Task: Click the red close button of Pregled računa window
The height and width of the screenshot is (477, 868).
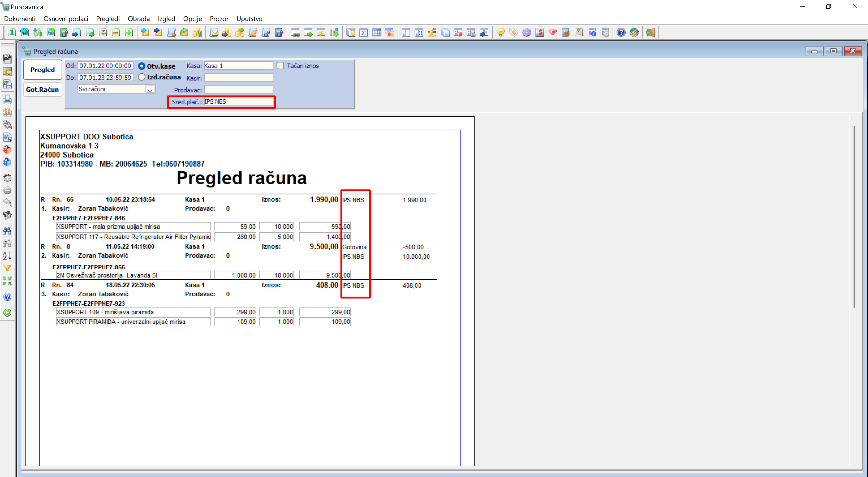Action: click(853, 51)
